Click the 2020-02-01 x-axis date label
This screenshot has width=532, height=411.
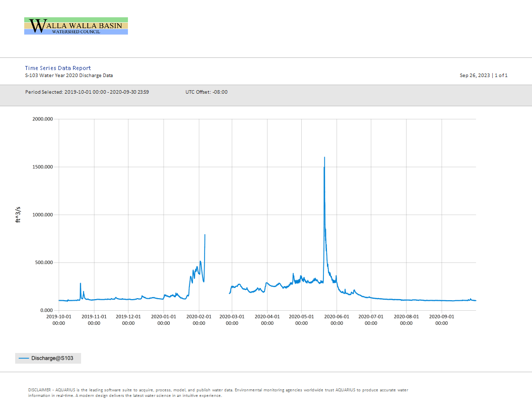[199, 320]
